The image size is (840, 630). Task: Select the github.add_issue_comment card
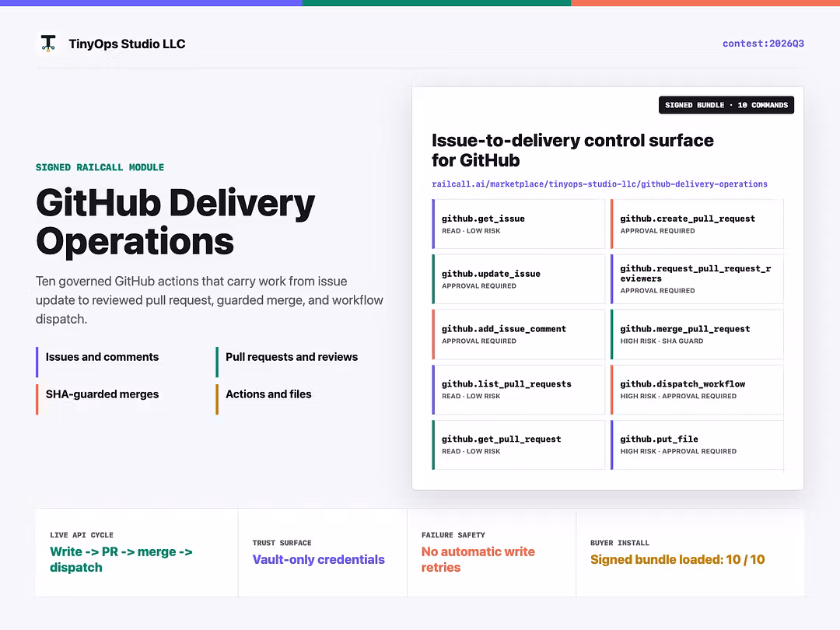518,334
